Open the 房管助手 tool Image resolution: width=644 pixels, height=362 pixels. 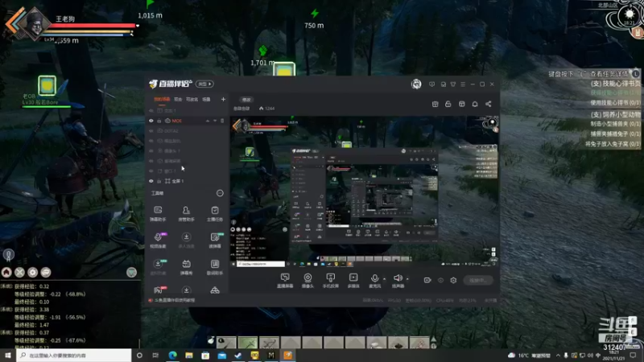click(x=186, y=213)
